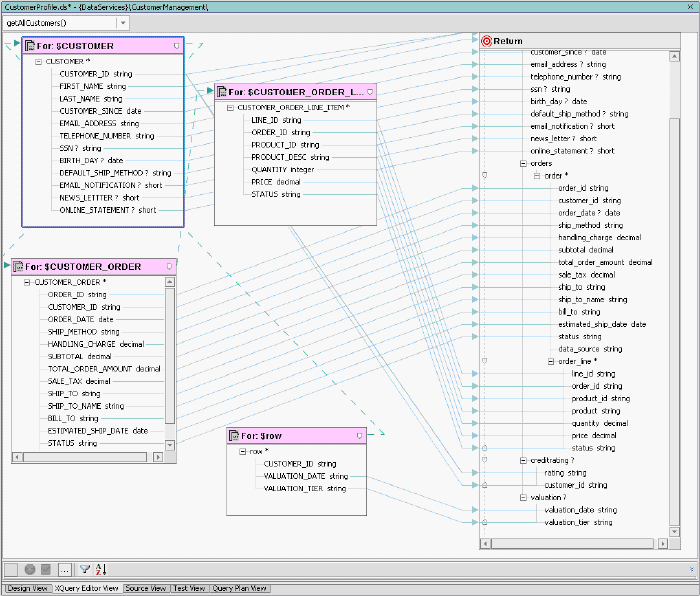The height and width of the screenshot is (596, 700).
Task: Click the green arrow beside the $CUSTOMER node
Action: [x=17, y=43]
